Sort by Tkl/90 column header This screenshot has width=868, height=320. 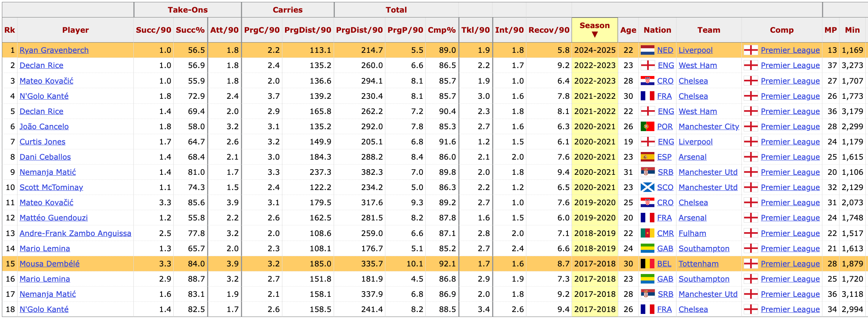pyautogui.click(x=475, y=30)
